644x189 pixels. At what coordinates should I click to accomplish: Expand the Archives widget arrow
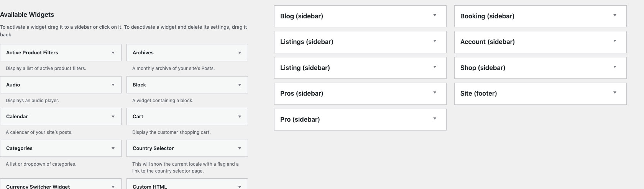(240, 53)
